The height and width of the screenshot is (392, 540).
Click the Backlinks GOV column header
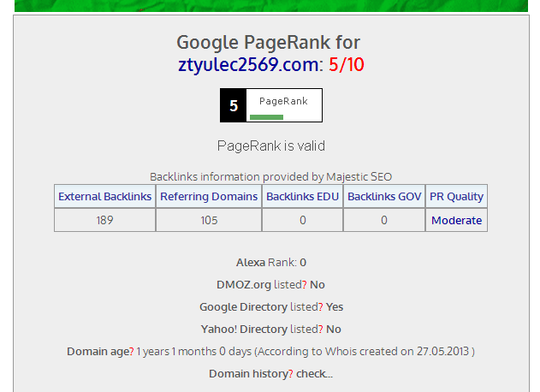point(384,196)
